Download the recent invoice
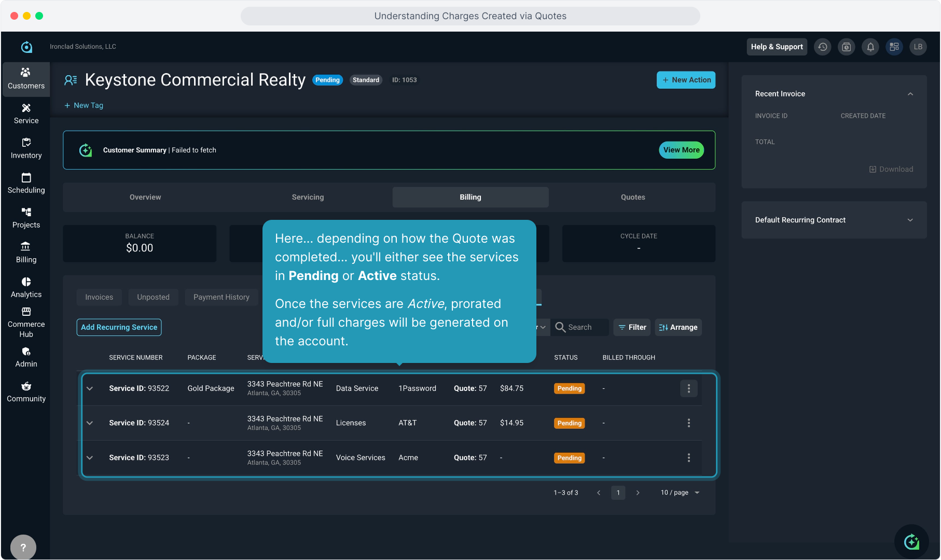941x560 pixels. tap(891, 169)
